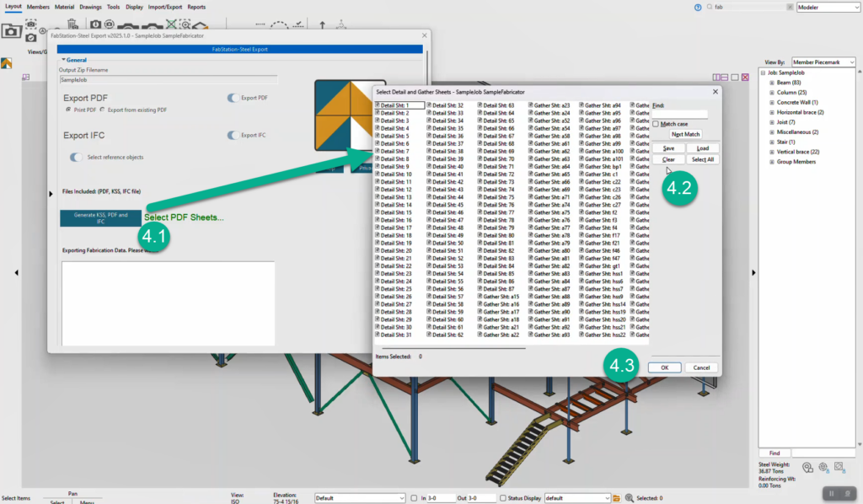Collapse the Job: SampleJob tree node
The image size is (863, 504).
pyautogui.click(x=764, y=72)
